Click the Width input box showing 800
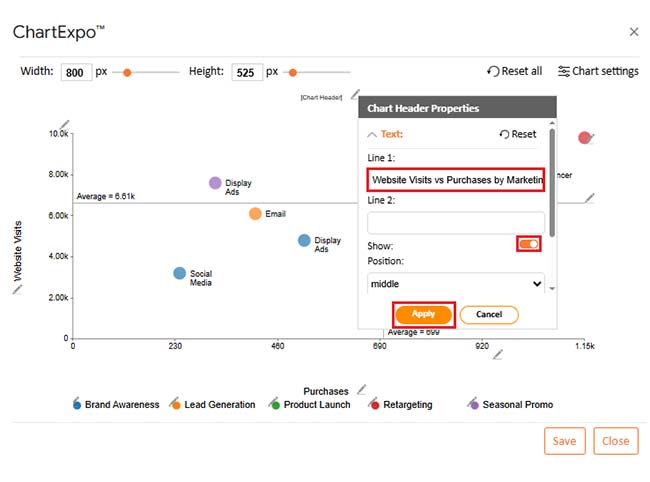The width and height of the screenshot is (650, 482). point(76,72)
